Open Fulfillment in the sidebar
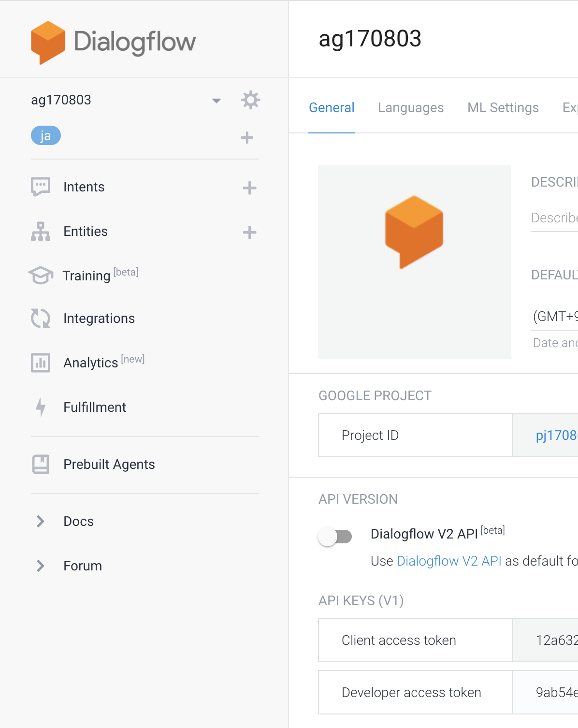Viewport: 578px width, 728px height. 95,408
